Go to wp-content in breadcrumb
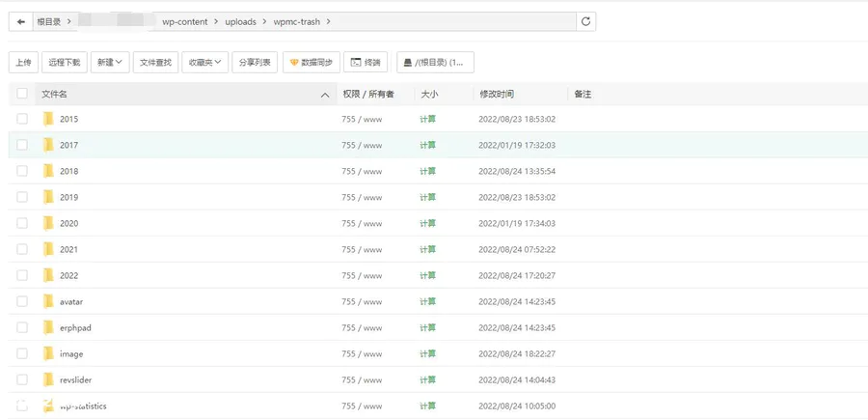This screenshot has width=868, height=420. coord(185,21)
